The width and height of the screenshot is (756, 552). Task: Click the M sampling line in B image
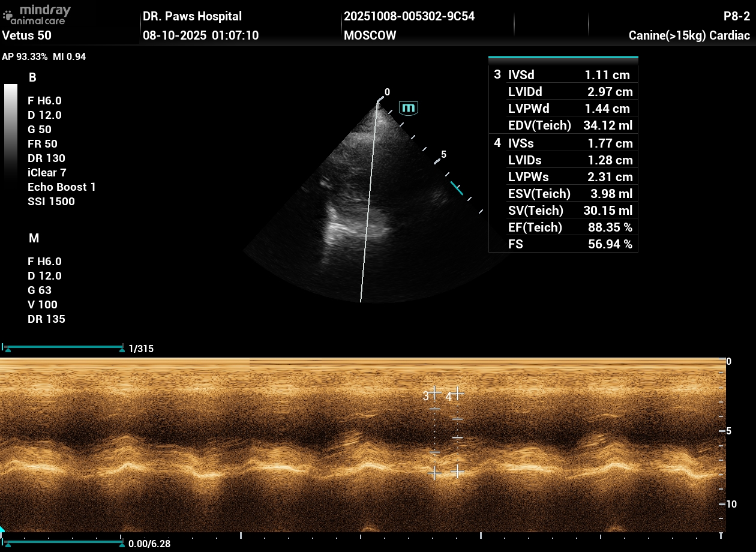pyautogui.click(x=368, y=204)
